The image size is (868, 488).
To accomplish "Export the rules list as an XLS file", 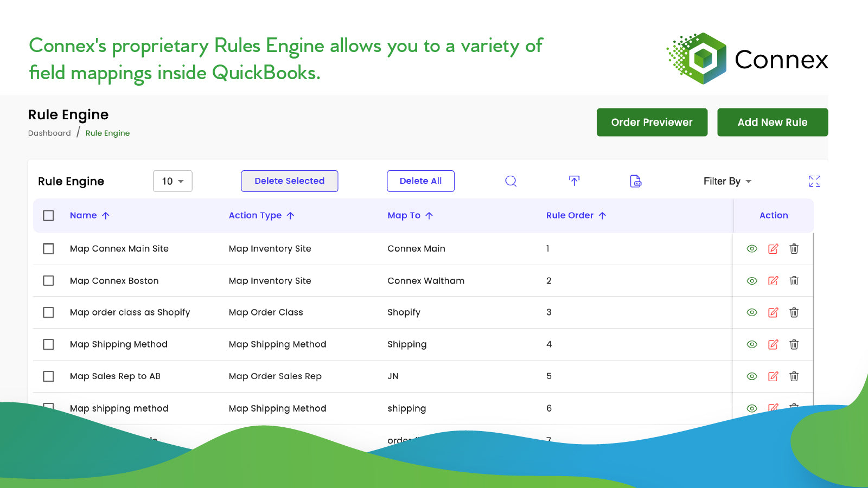I will tap(635, 181).
